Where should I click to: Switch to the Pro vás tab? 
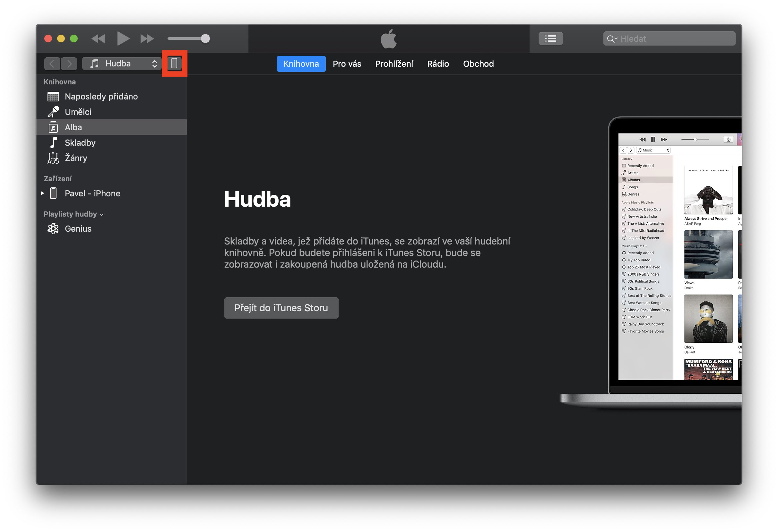click(347, 64)
